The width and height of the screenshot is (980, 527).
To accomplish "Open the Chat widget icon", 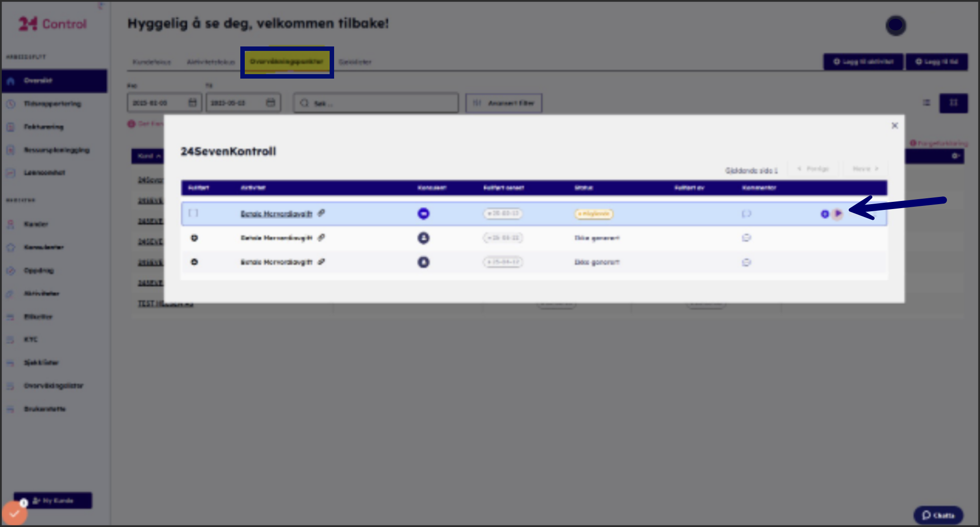I will click(938, 515).
